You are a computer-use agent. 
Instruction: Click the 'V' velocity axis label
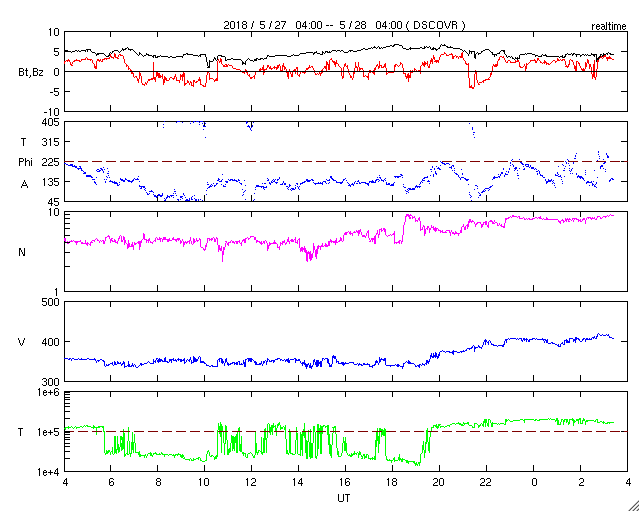tap(22, 342)
